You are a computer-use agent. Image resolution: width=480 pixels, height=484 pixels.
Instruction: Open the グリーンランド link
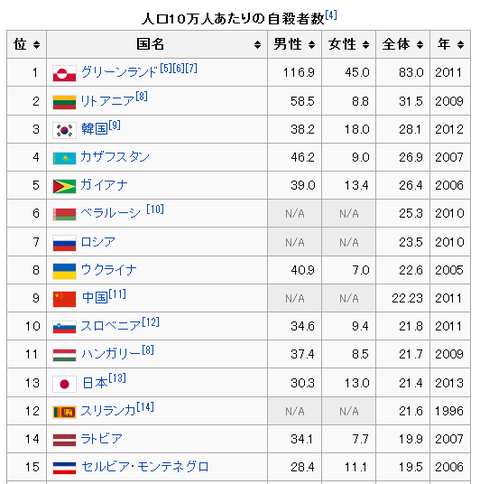[x=119, y=72]
